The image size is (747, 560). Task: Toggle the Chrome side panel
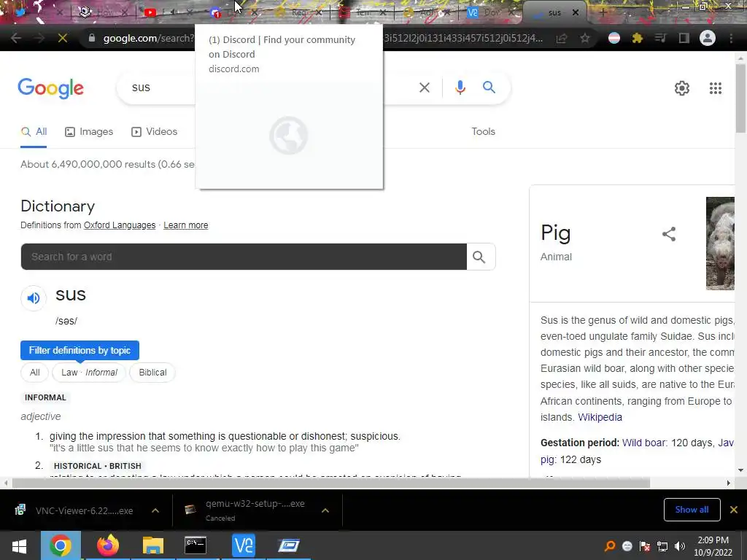point(684,38)
